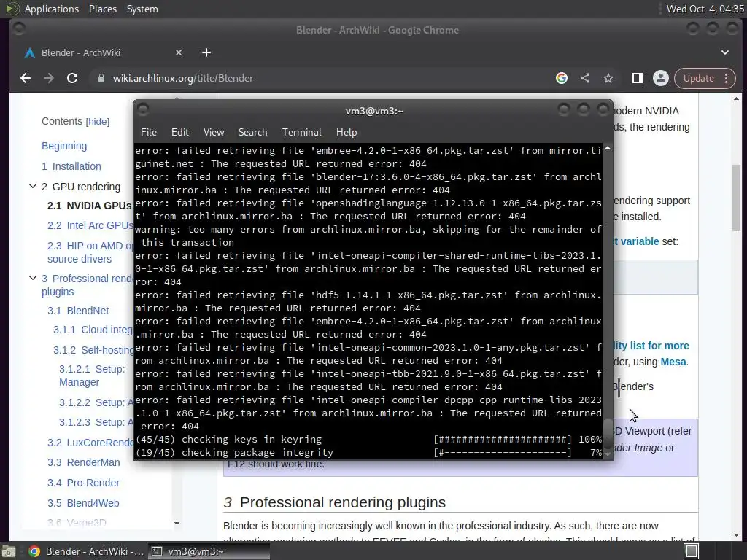747x560 pixels.
Task: Click the clock Wed Oct 4
Action: tap(705, 9)
